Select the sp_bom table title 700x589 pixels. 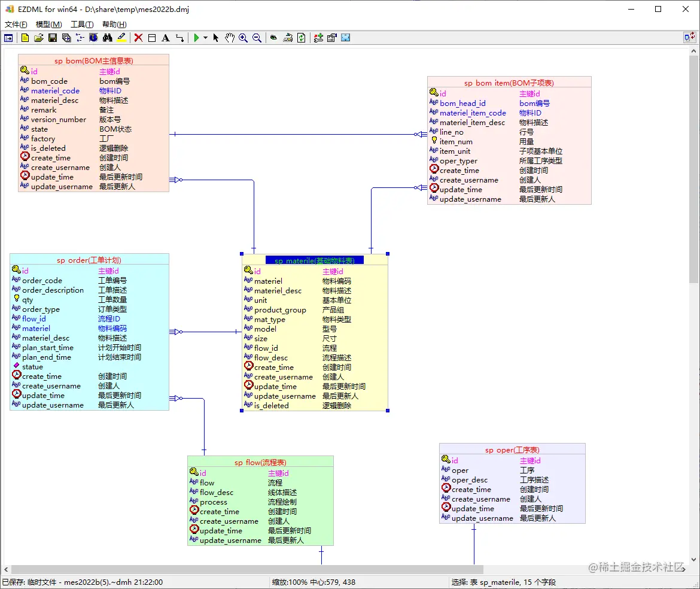[x=94, y=60]
